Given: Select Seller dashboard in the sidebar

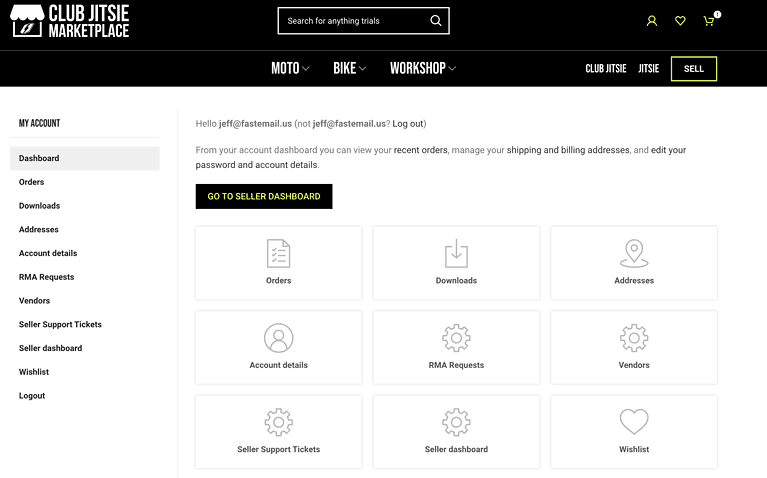Looking at the screenshot, I should tap(50, 348).
